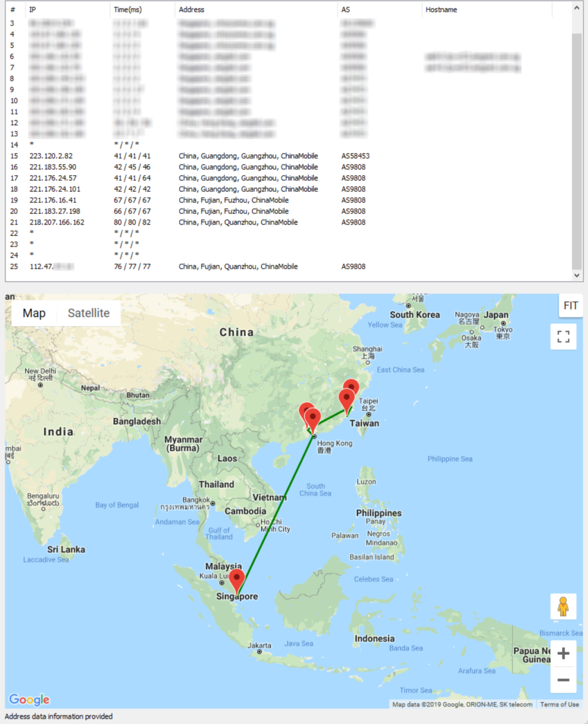Click the timeout * / * / * in hop 23
This screenshot has height=724, width=588.
point(127,244)
